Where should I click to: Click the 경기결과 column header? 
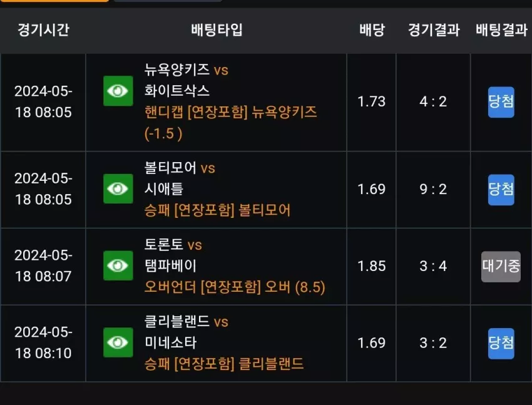(x=434, y=30)
